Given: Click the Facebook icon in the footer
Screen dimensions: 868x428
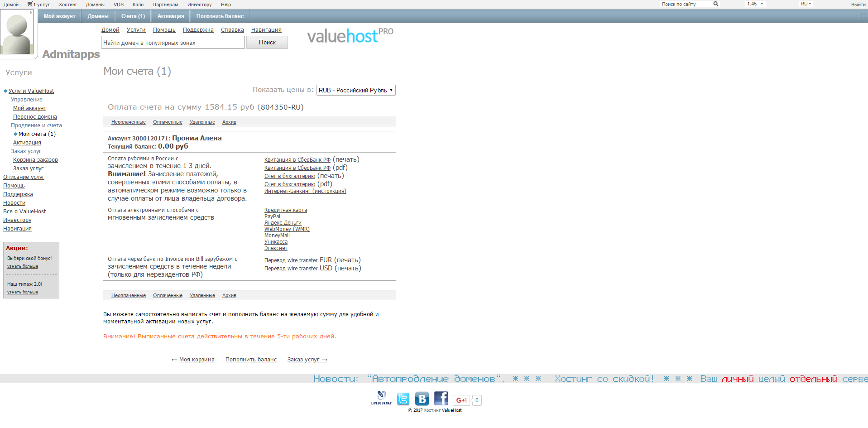Looking at the screenshot, I should pos(441,399).
